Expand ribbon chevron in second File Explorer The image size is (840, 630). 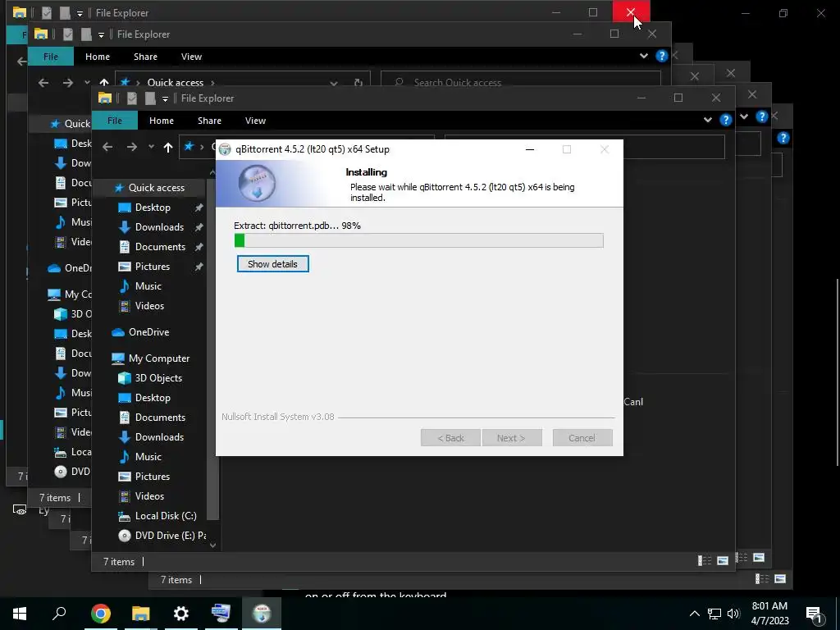coord(644,56)
